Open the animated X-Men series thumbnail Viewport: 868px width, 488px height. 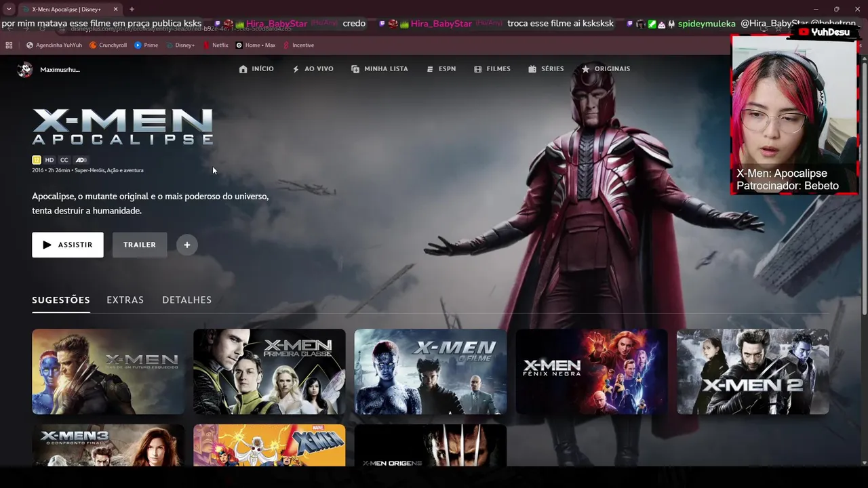(269, 445)
